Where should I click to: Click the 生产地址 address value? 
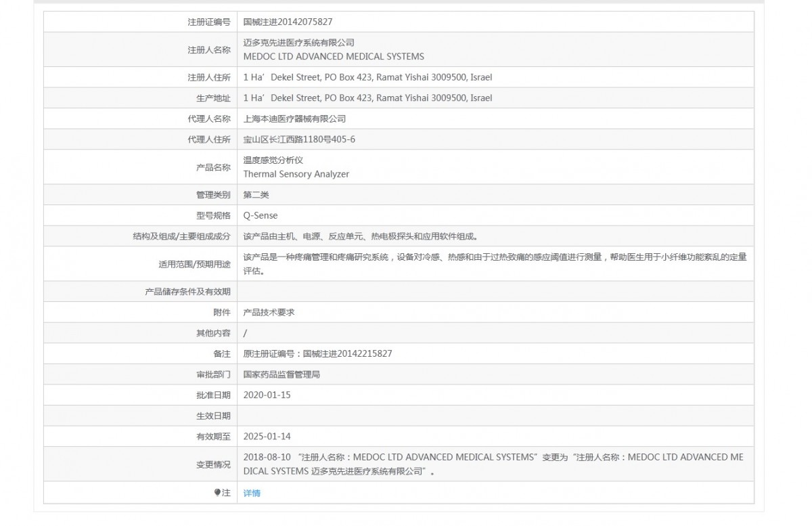tap(367, 98)
